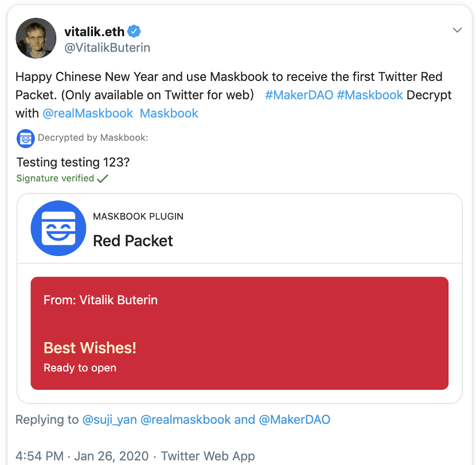
Task: Click the 4:54 PM Jan 26, 2020 timestamp
Action: [84, 456]
